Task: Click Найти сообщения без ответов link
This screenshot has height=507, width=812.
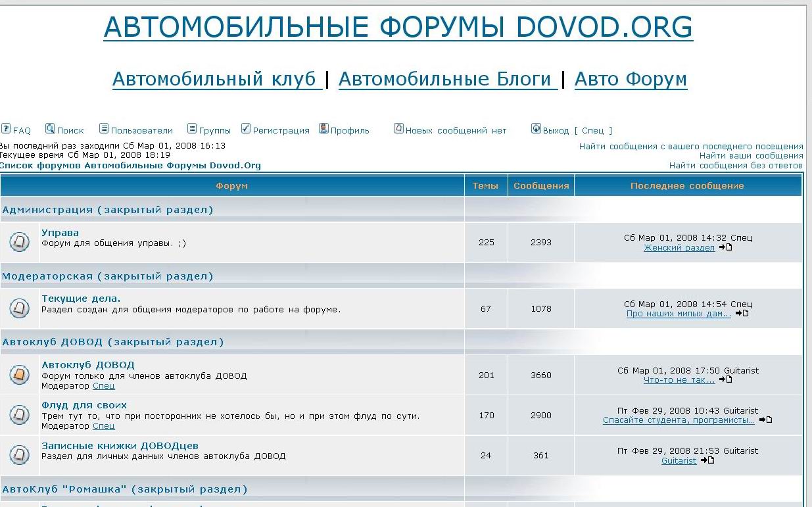Action: (x=736, y=166)
